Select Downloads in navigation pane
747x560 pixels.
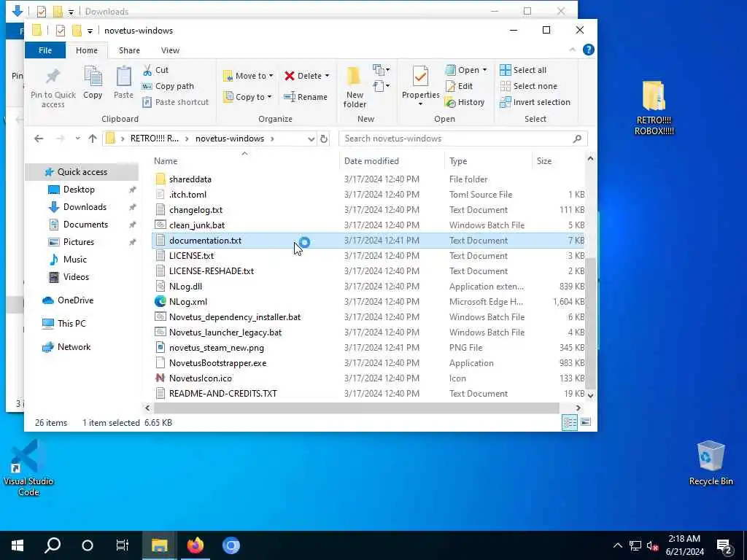(85, 206)
